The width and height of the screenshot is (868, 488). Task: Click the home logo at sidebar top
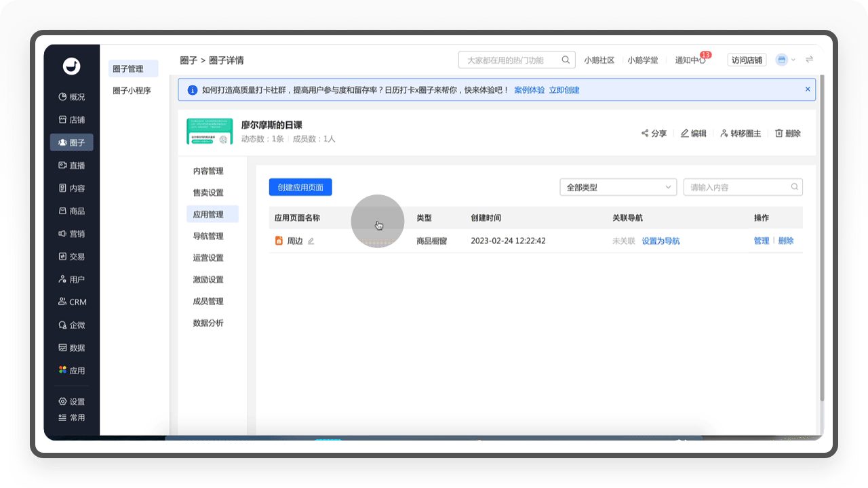pyautogui.click(x=71, y=66)
